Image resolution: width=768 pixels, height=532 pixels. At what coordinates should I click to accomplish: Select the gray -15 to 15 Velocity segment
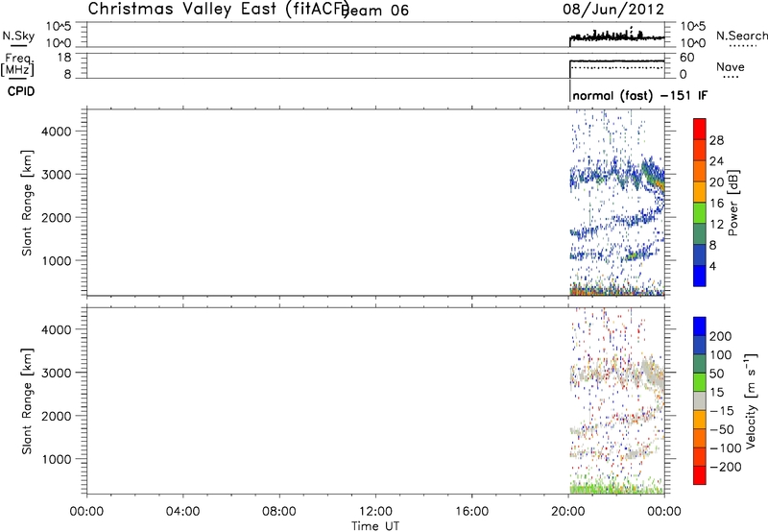point(700,400)
